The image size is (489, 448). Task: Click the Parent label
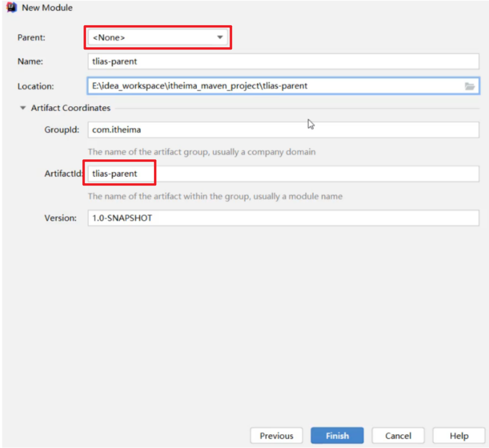tap(31, 38)
